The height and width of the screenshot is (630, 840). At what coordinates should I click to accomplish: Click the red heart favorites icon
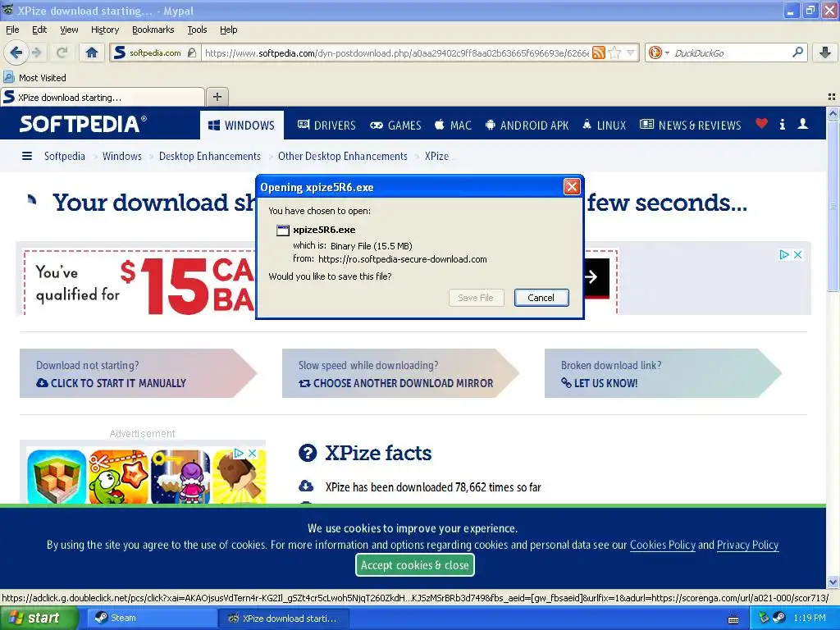pyautogui.click(x=761, y=124)
